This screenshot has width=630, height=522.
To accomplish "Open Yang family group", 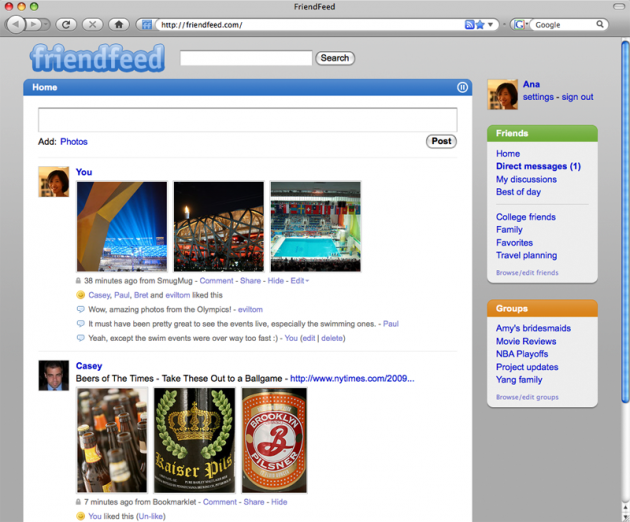I will point(519,380).
